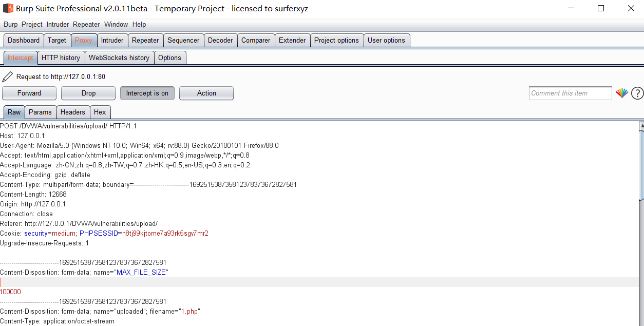The height and width of the screenshot is (326, 644).
Task: Click the POST /DVWA/vulnerabilities/upload/ request line
Action: tap(68, 126)
